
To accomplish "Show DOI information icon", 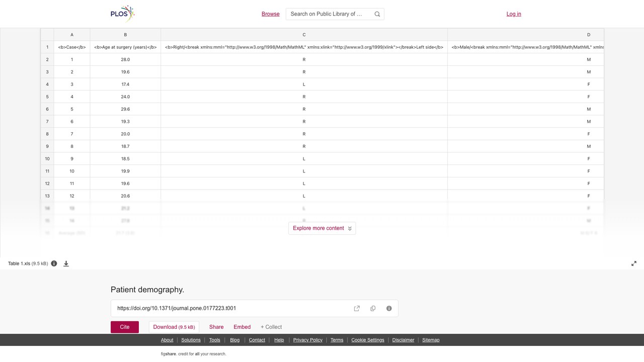I will (389, 308).
